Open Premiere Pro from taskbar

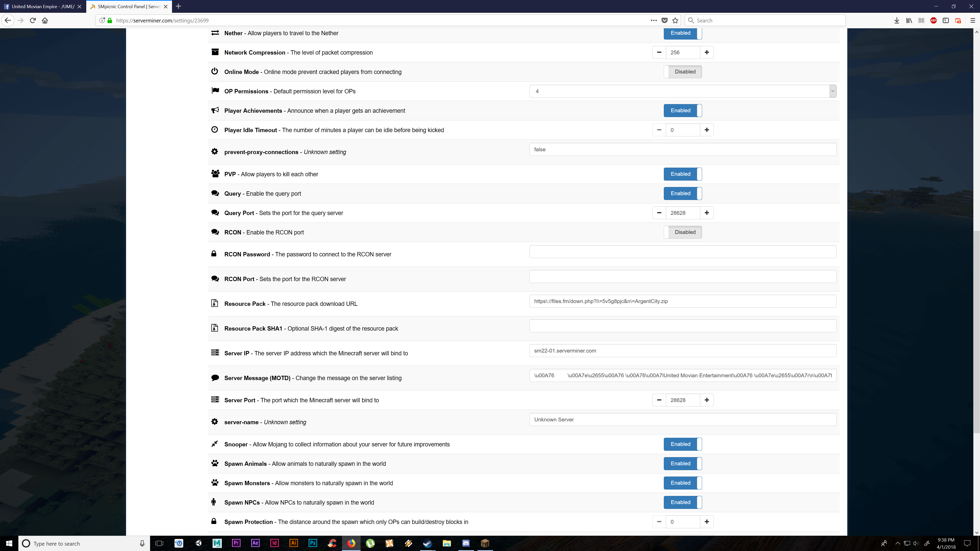coord(236,543)
